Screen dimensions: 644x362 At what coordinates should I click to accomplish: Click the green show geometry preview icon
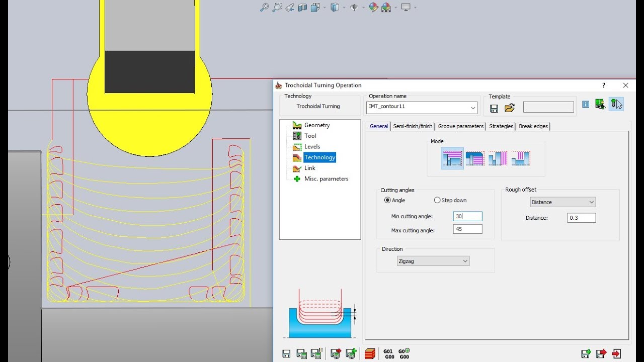600,104
